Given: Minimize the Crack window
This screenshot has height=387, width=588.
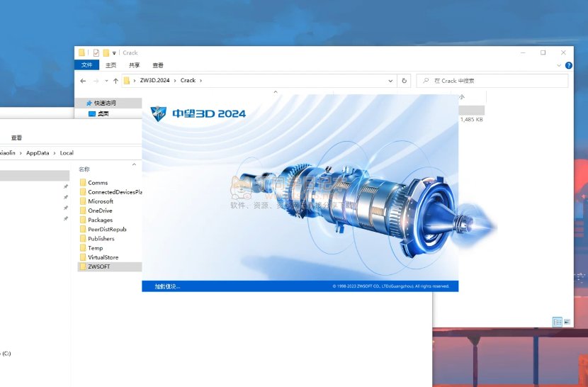Looking at the screenshot, I should (523, 53).
